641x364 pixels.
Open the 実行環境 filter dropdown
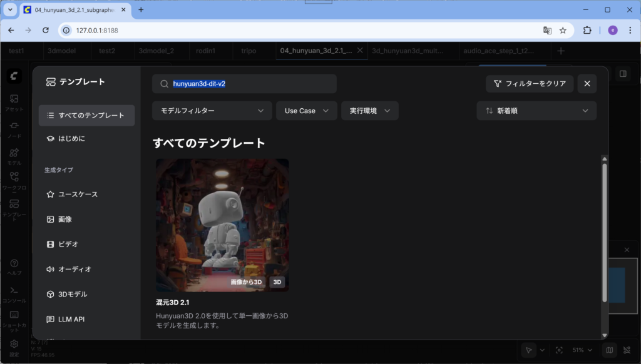coord(369,111)
